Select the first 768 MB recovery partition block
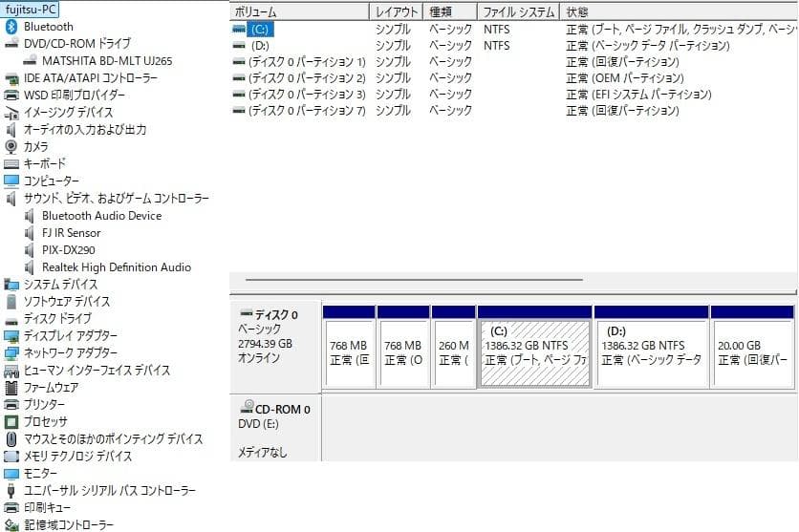The height and width of the screenshot is (532, 799). coord(349,347)
